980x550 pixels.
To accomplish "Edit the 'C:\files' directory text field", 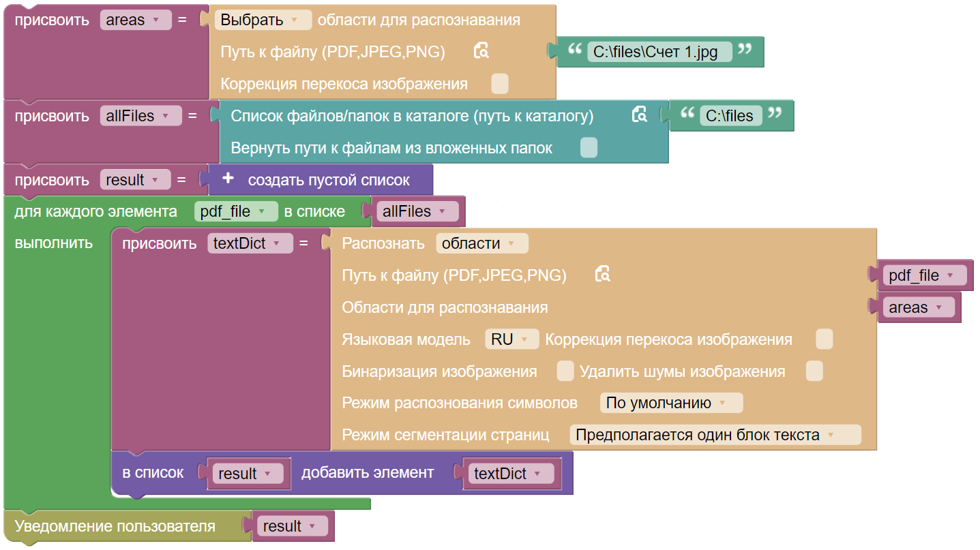I will pyautogui.click(x=730, y=116).
